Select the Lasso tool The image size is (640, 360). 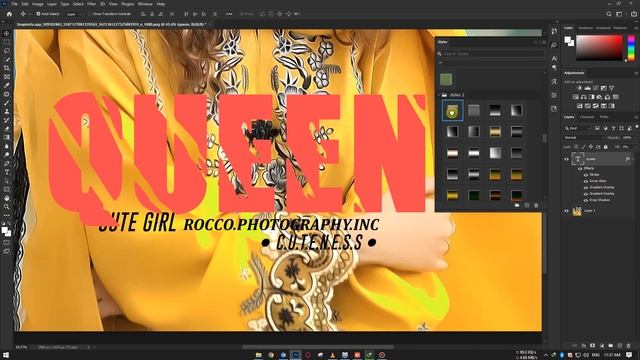tap(7, 51)
